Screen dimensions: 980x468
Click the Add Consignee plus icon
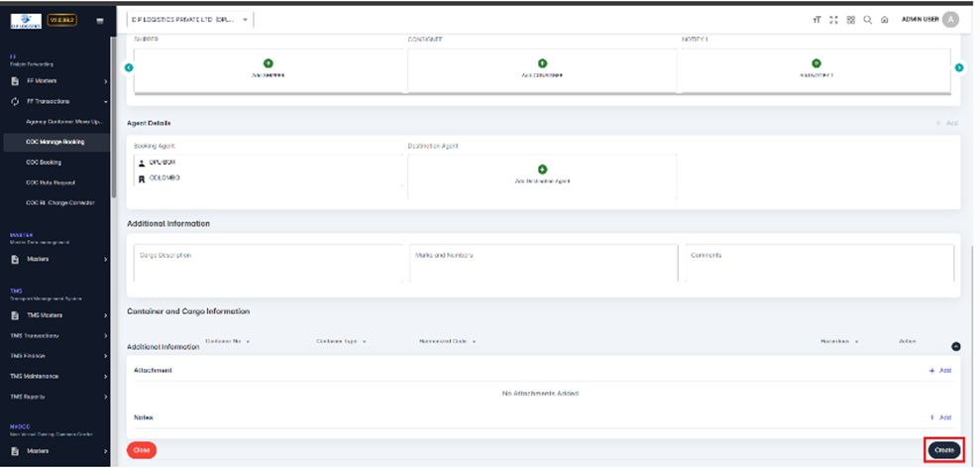point(542,63)
